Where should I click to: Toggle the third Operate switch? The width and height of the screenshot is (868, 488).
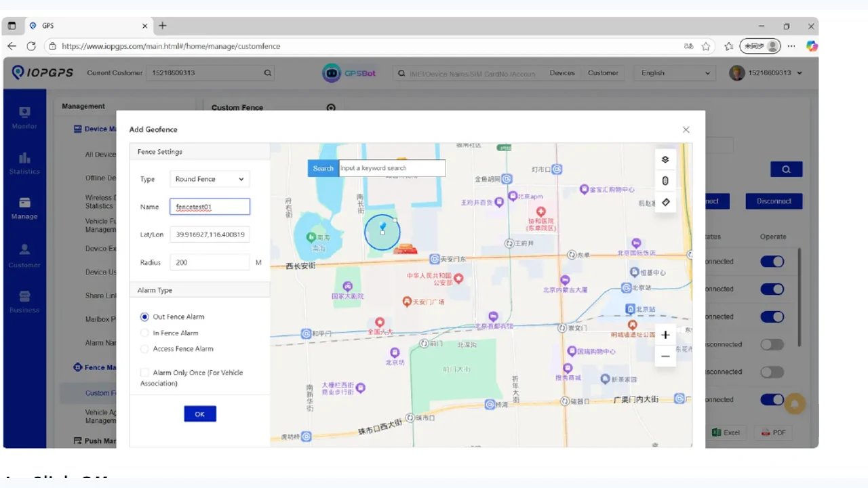[772, 317]
